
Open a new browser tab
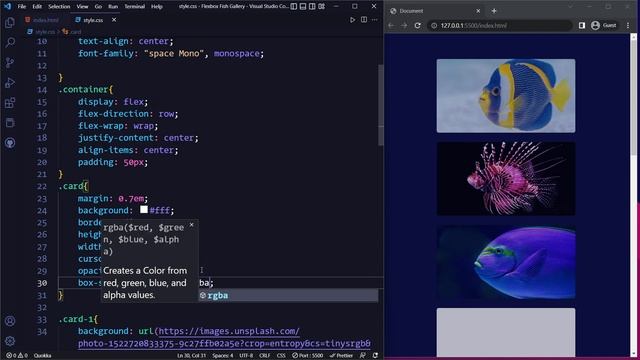point(494,11)
